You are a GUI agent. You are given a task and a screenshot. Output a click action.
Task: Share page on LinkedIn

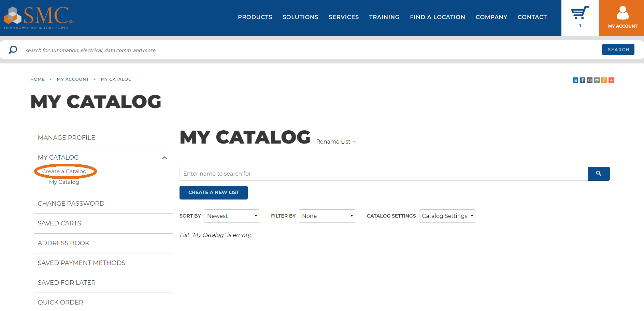click(575, 80)
